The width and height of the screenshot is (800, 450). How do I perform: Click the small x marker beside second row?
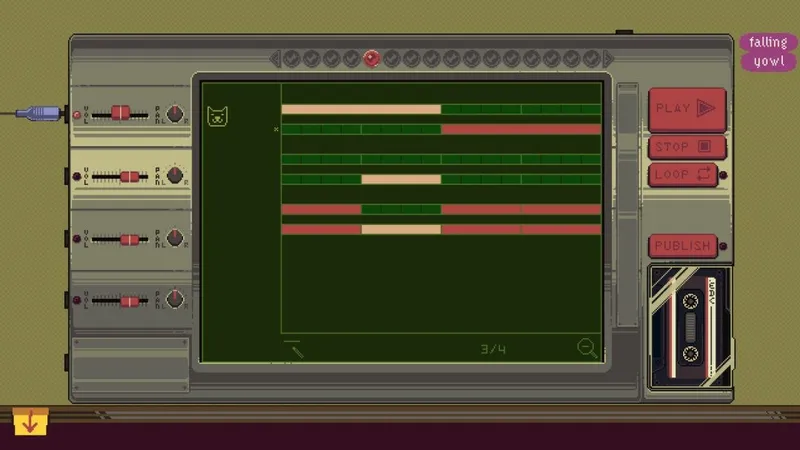pyautogui.click(x=276, y=130)
